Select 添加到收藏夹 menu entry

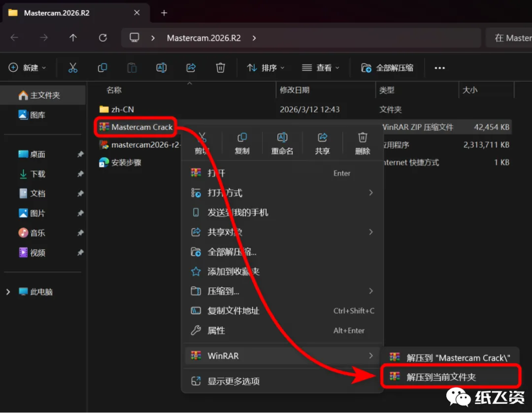282,271
